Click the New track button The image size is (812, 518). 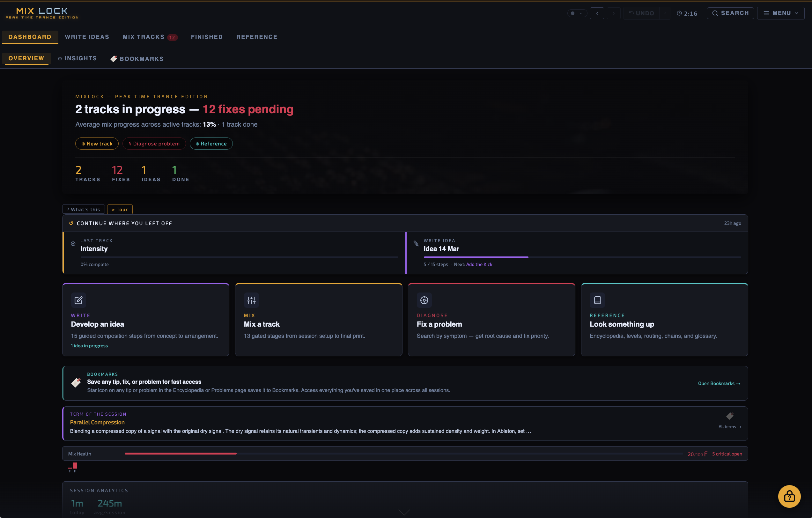(97, 143)
